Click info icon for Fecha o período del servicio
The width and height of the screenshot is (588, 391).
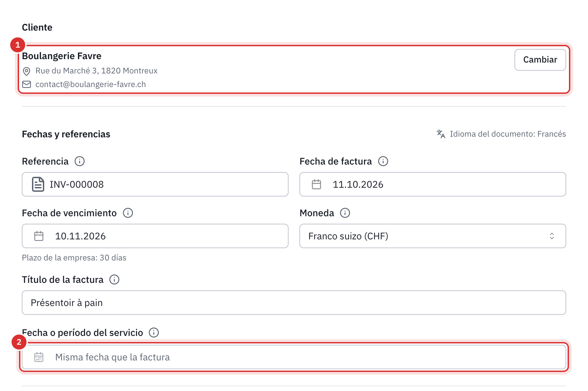pos(154,333)
